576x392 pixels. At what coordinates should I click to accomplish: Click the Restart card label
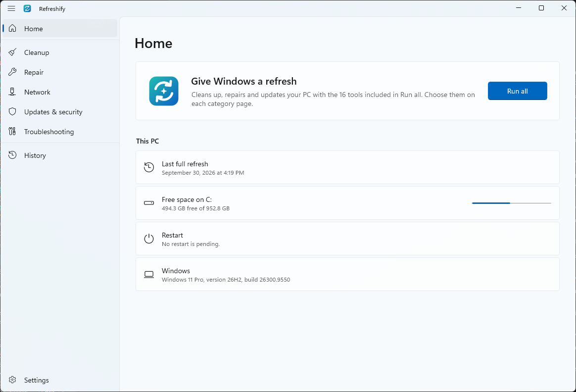(172, 235)
